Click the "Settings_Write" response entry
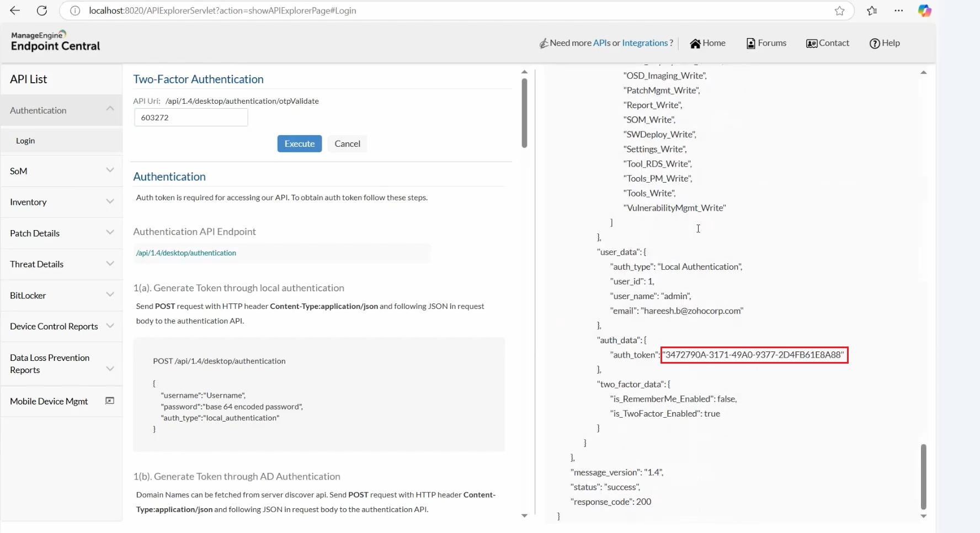Viewport: 980px width, 533px height. 655,149
